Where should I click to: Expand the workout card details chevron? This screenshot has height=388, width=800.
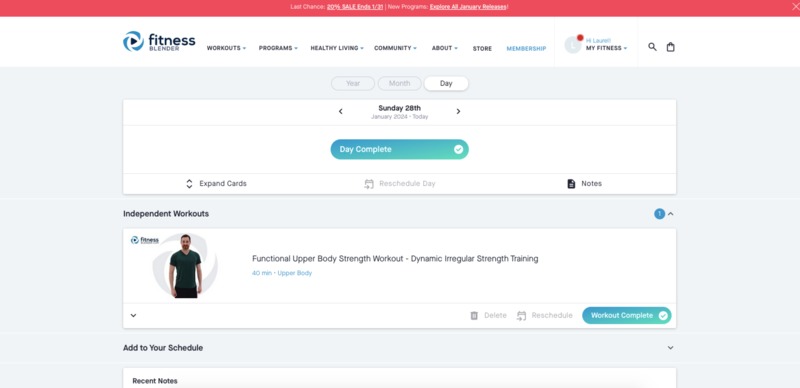[x=133, y=316]
